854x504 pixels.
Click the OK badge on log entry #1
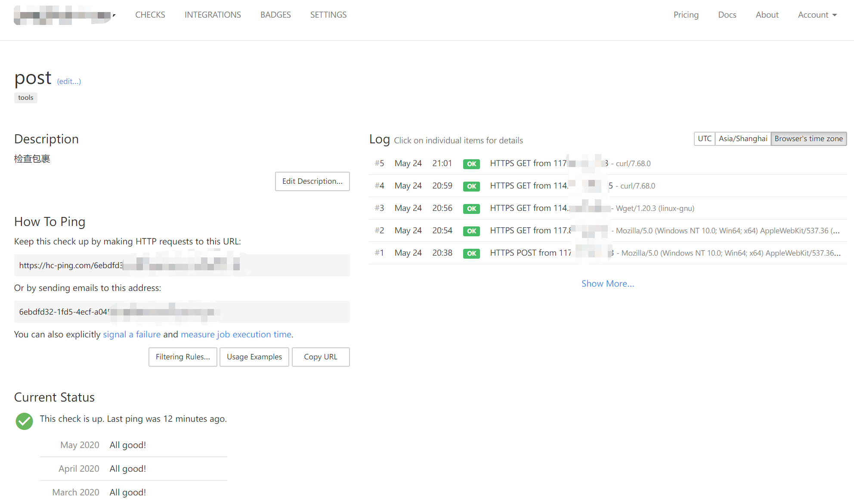[471, 253]
